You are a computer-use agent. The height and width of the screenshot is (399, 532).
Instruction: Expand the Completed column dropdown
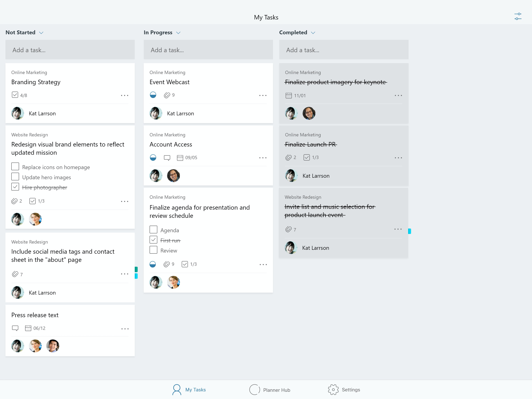tap(313, 33)
